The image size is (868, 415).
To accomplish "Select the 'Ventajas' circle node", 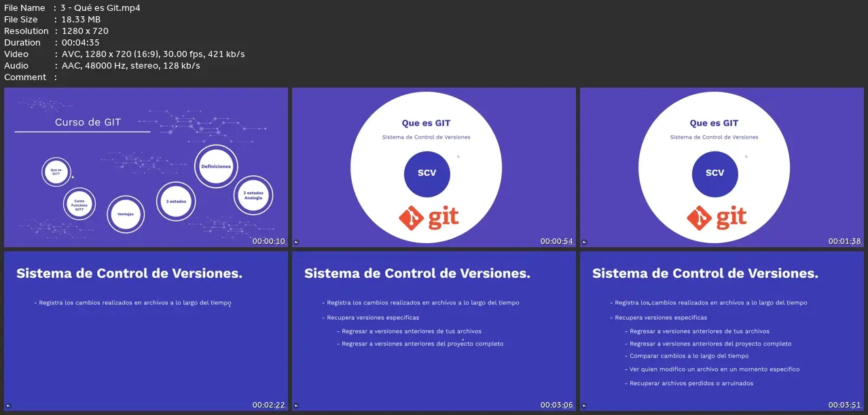I will [126, 214].
